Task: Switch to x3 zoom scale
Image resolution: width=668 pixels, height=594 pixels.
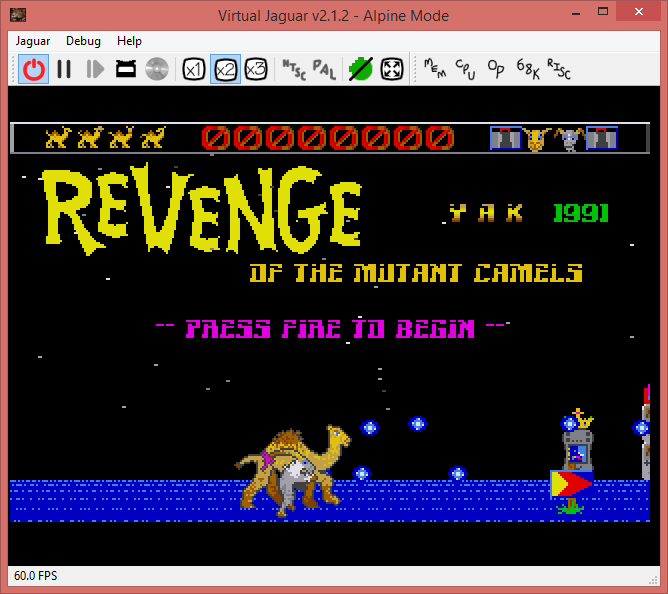Action: click(x=256, y=69)
